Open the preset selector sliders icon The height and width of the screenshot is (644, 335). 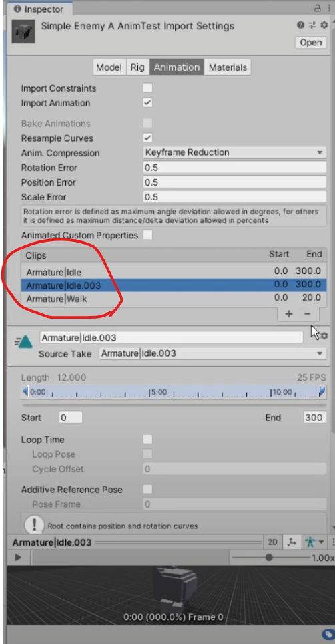point(312,25)
